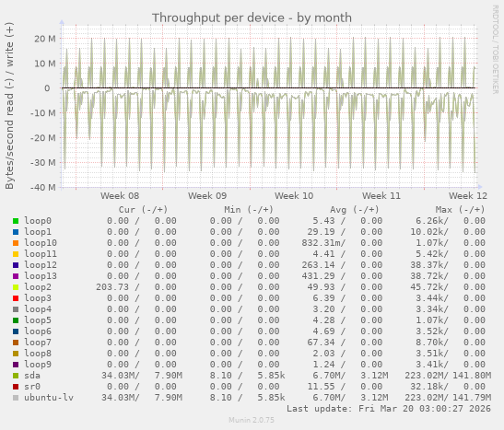Click sda current read value 34.03M
Screen dimensions: 504x430
[x=120, y=376]
